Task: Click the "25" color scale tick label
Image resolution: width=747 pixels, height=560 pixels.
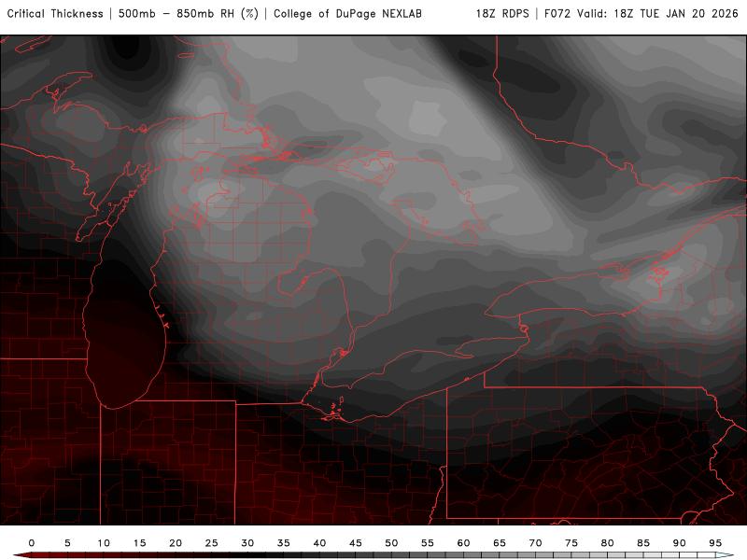Action: (212, 543)
